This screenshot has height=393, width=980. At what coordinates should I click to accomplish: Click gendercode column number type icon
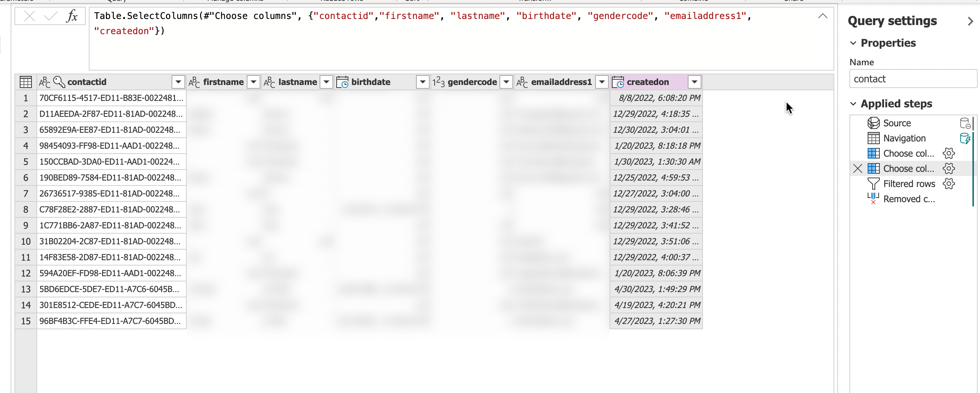pyautogui.click(x=438, y=82)
